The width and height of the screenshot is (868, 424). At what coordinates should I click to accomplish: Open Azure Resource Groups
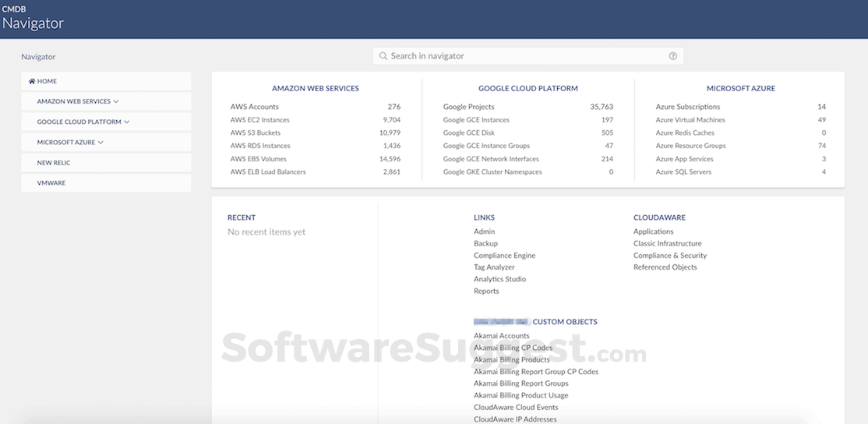[x=690, y=146]
